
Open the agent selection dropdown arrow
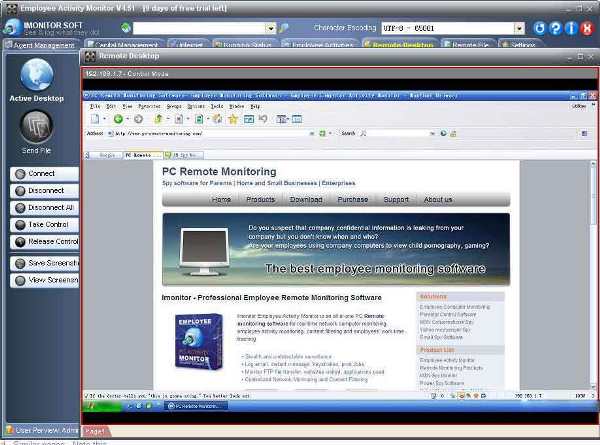tap(271, 28)
